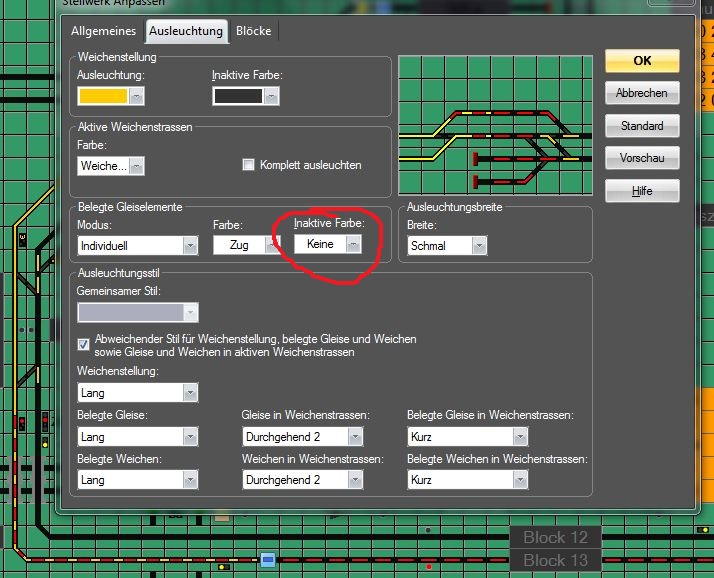Open Hilfe for this dialog

pos(642,191)
